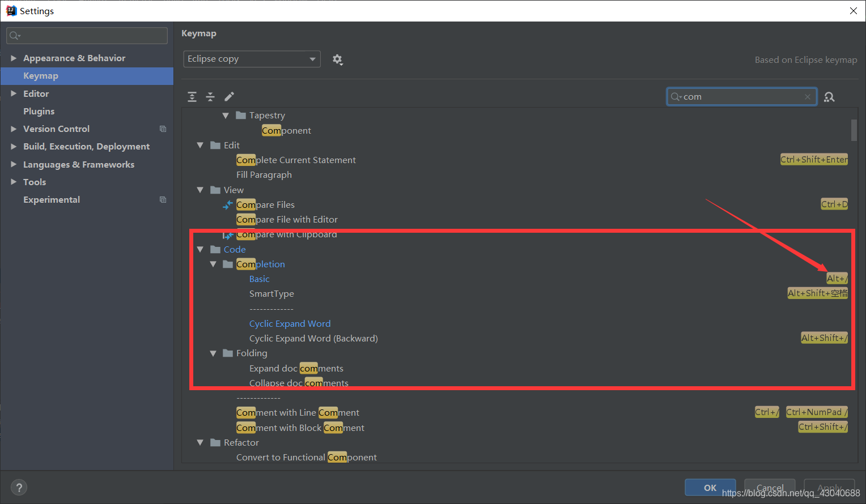This screenshot has height=504, width=866.
Task: Close the Settings dialog window
Action: 853,11
